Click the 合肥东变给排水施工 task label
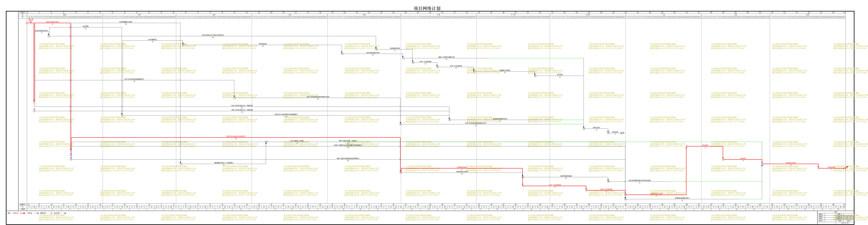 click(x=41, y=31)
